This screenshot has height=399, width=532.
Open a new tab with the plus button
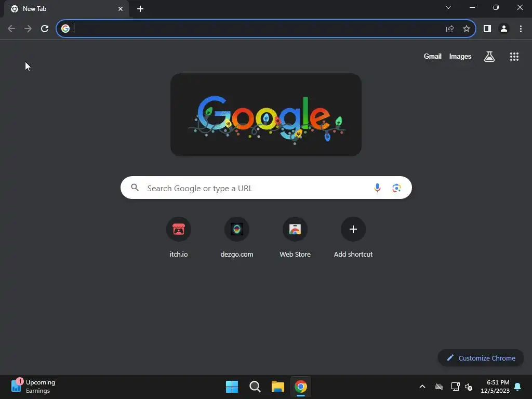pos(140,9)
